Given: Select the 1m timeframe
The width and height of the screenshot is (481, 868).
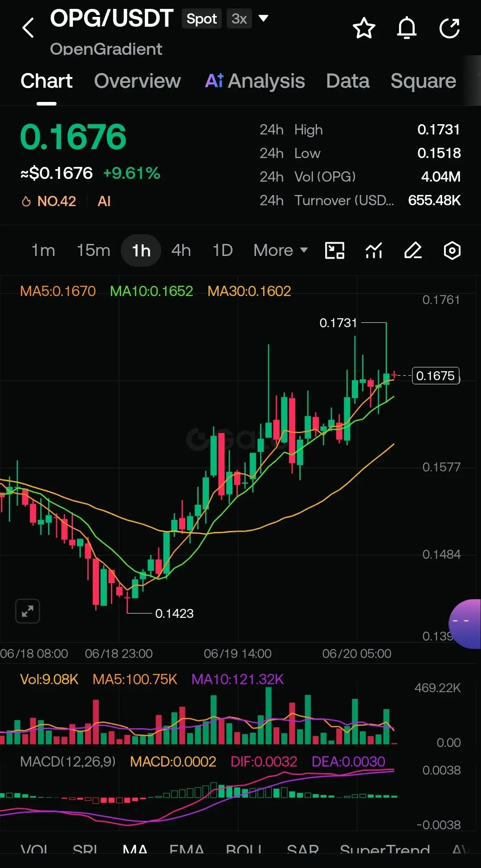Looking at the screenshot, I should point(43,250).
